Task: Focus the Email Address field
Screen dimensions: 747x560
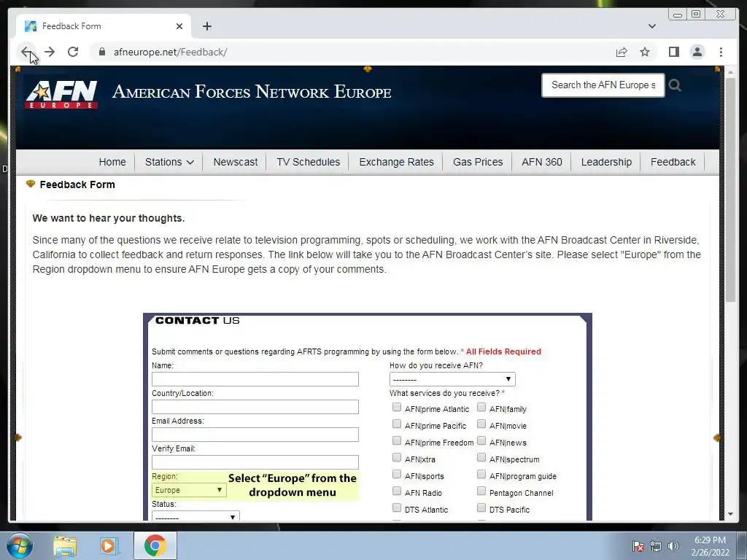Action: (255, 435)
